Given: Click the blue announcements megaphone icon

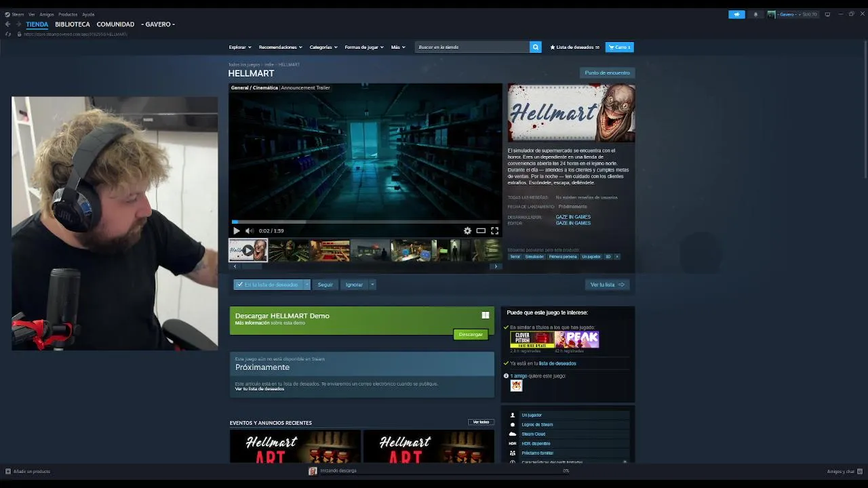Looking at the screenshot, I should click(736, 14).
